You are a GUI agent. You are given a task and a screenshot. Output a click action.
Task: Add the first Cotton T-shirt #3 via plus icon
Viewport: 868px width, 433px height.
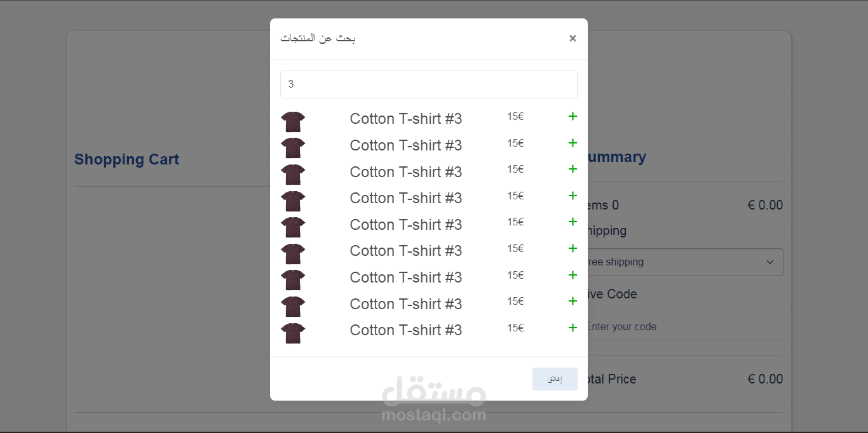coord(573,116)
